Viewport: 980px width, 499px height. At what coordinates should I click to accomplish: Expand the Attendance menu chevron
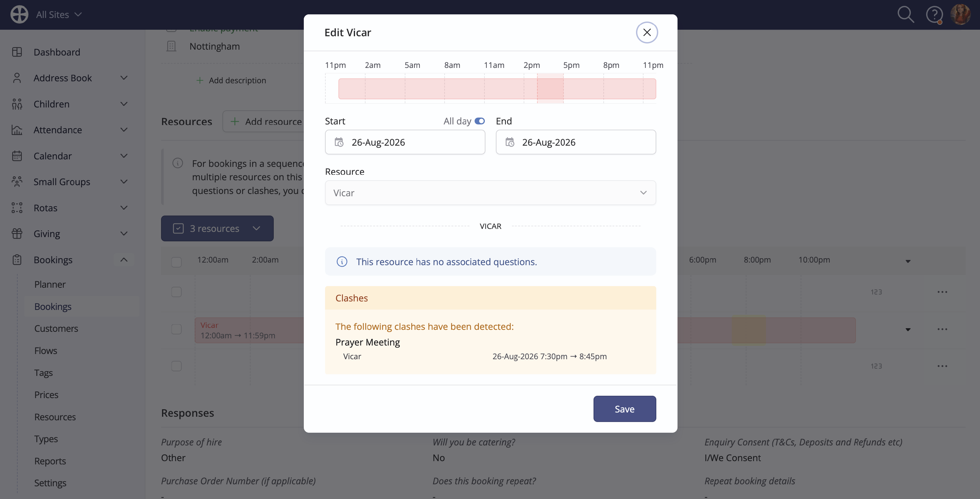(123, 130)
